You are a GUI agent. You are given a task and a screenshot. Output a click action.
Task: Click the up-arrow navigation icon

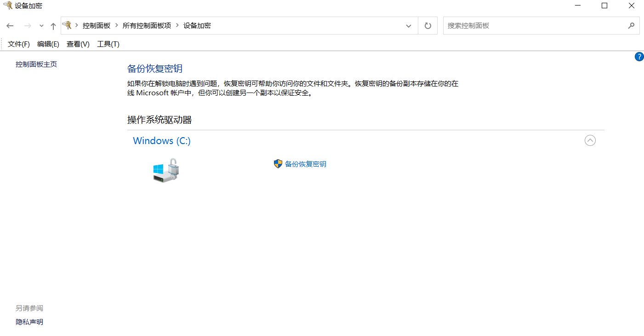(53, 25)
